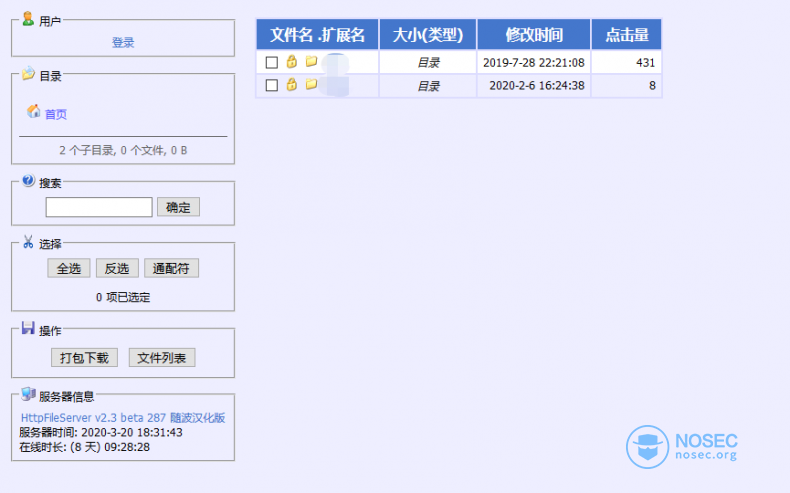790x493 pixels.
Task: Open HttpFileServer v2.3 beta 287 link
Action: pos(123,417)
